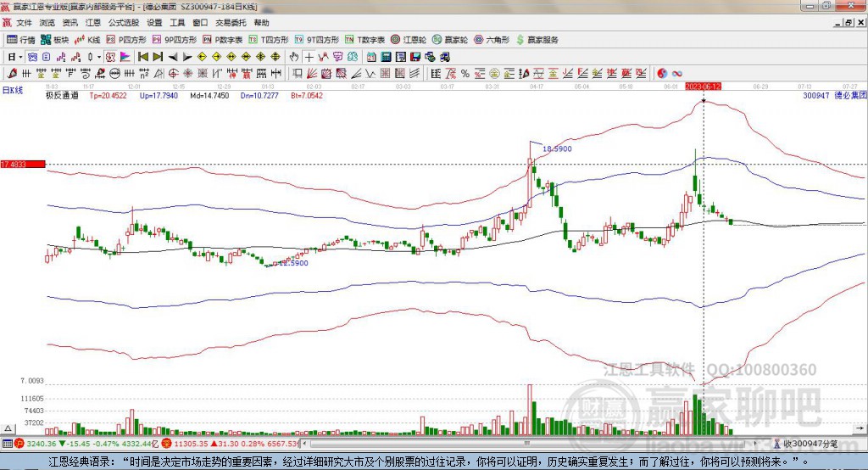Click the red floppy save icon
This screenshot has width=868, height=470.
point(415,57)
